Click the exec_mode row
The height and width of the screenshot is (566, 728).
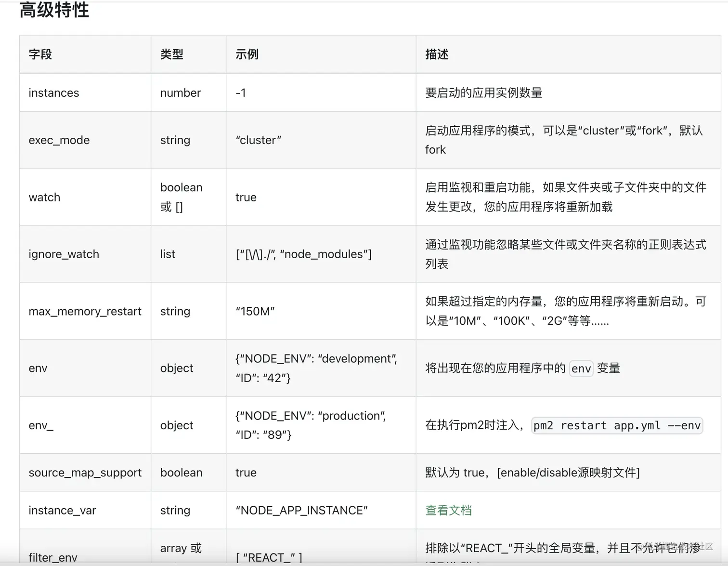click(x=59, y=140)
